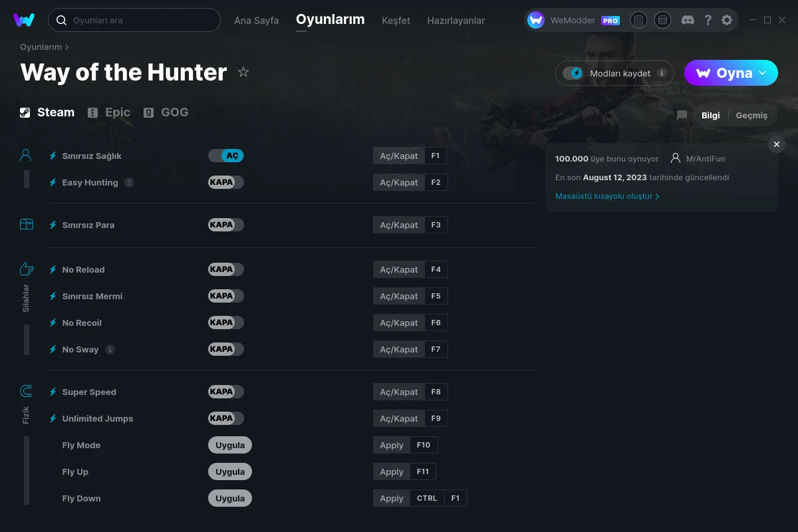
Task: Turn off the Sınırsız Sağlık toggle
Action: (x=226, y=156)
